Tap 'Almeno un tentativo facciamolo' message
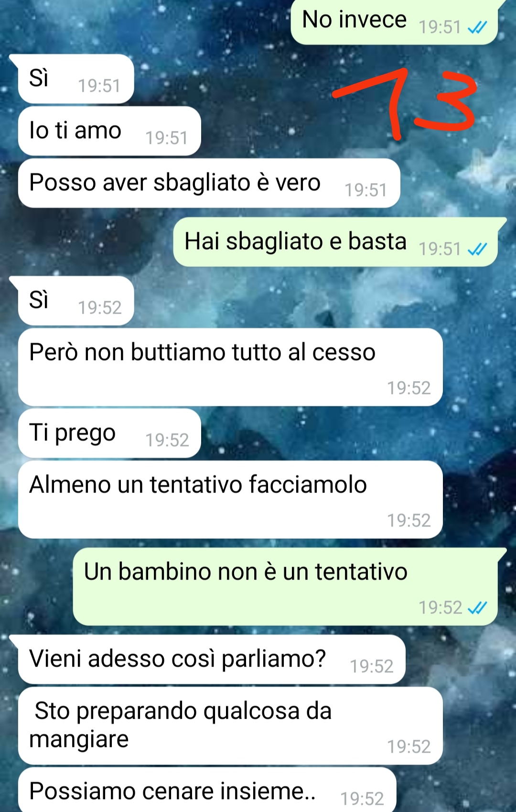 coord(230,500)
